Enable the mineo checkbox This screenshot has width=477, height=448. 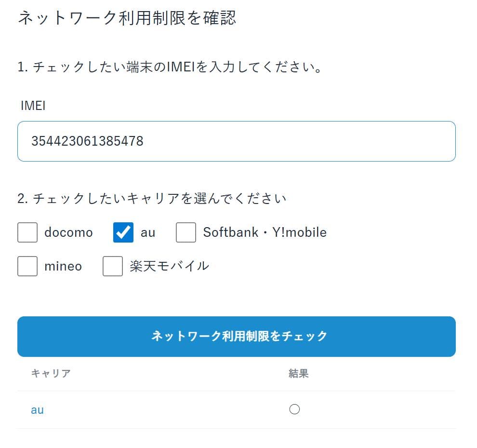27,266
